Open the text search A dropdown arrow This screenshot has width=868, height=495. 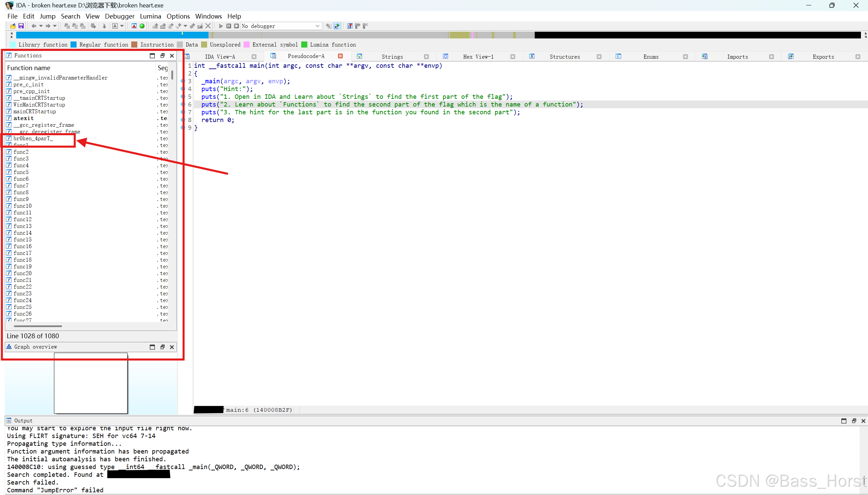(x=122, y=26)
